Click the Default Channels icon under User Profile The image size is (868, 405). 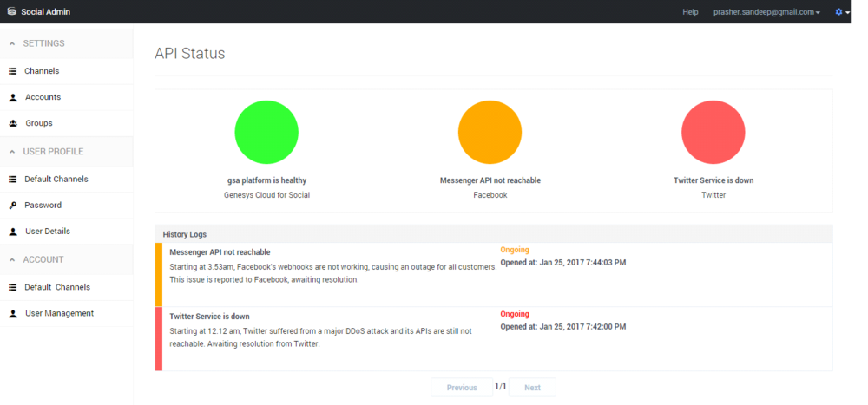tap(13, 180)
